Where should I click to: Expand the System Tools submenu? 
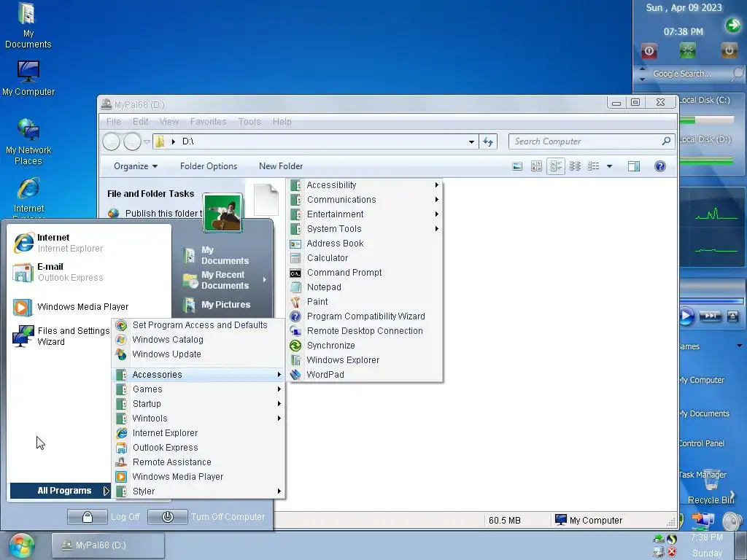365,228
